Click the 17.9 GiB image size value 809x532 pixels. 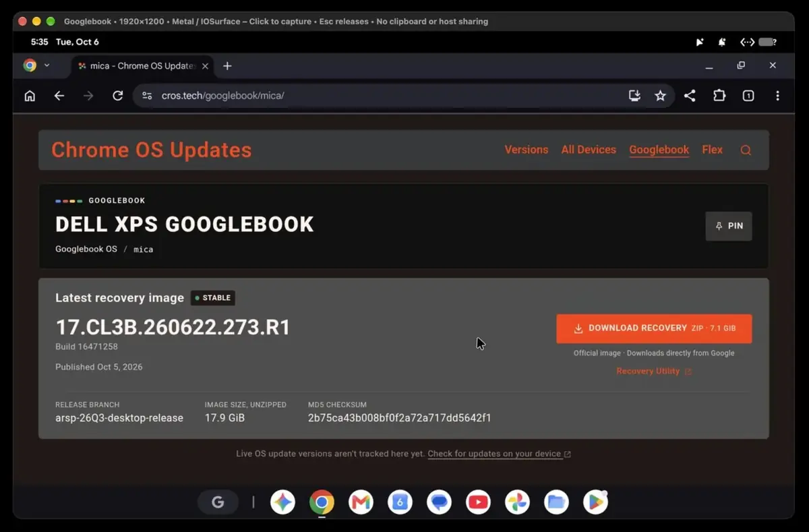224,418
